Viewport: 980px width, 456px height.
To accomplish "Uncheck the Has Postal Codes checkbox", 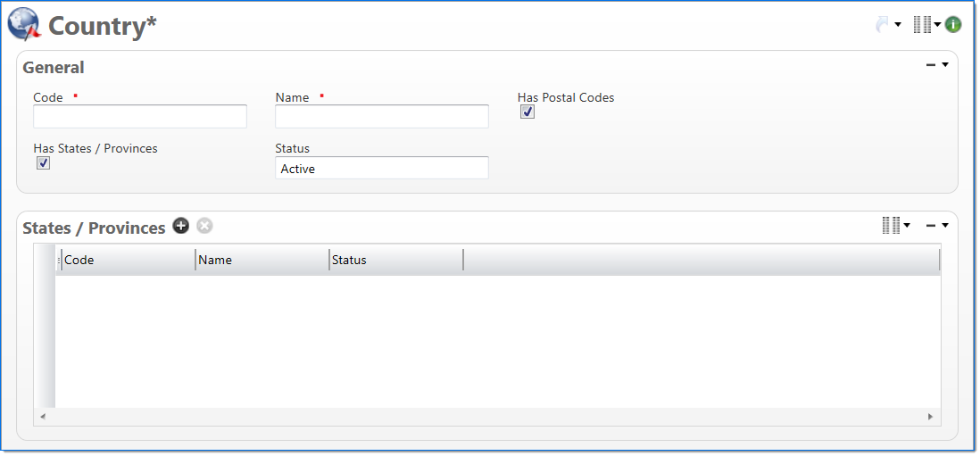I will pos(527,112).
